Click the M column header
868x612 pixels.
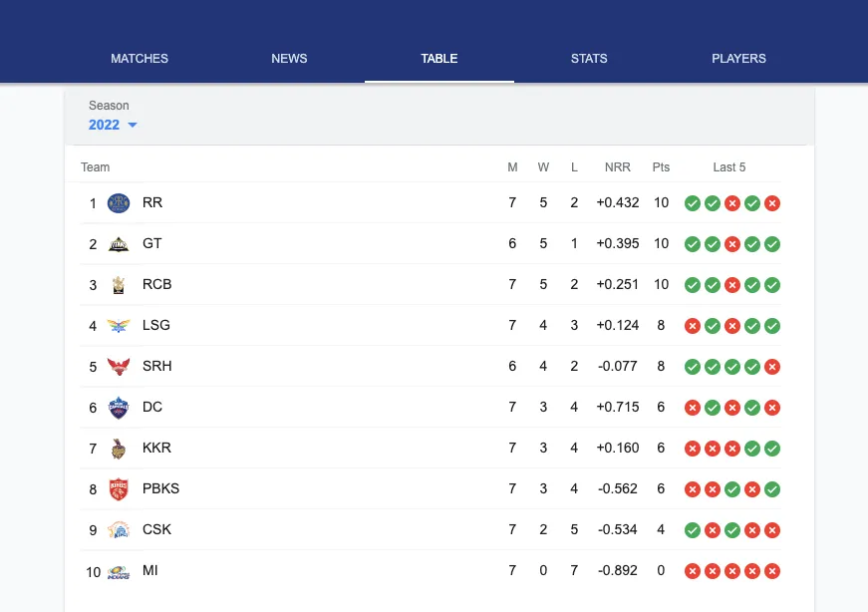(512, 167)
